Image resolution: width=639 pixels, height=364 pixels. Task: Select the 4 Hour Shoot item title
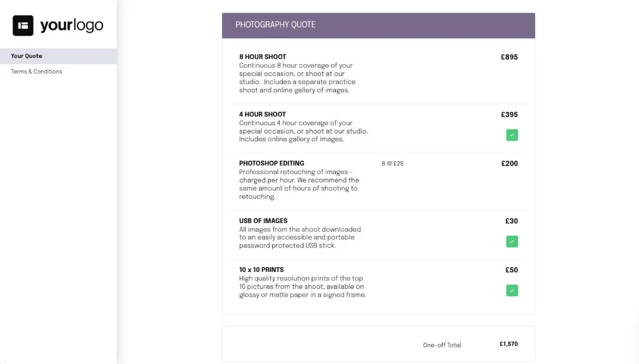point(262,114)
